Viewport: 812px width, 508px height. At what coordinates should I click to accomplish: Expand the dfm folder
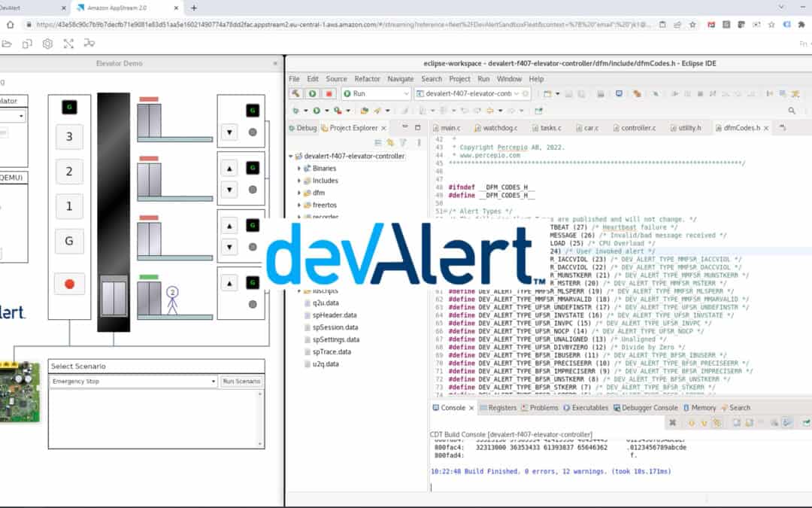(299, 193)
